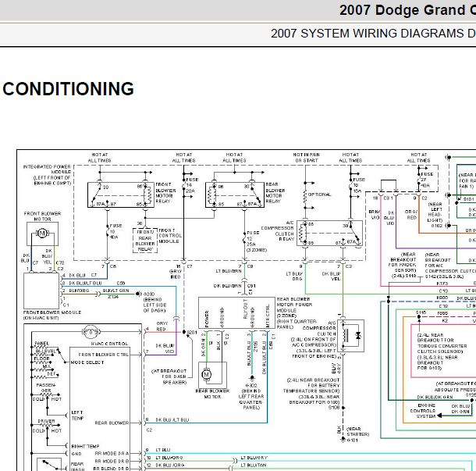This screenshot has height=471, width=476.
Task: Click the 'DEF' mode switch label
Action: [52, 374]
